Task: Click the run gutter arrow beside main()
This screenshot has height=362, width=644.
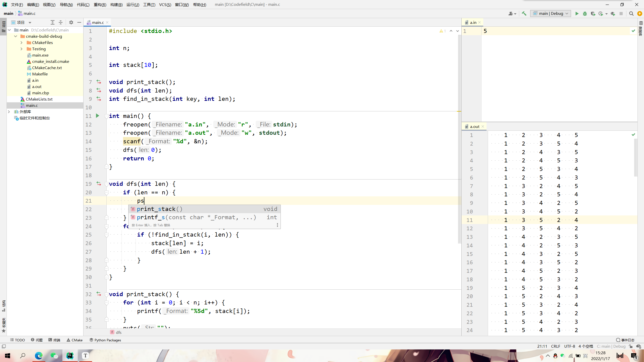Action: (98, 116)
